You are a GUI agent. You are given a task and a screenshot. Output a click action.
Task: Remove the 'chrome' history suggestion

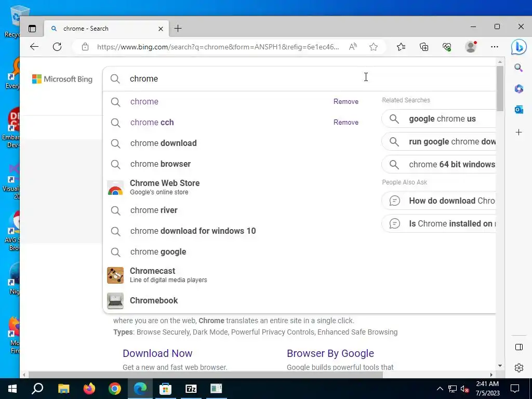(345, 101)
